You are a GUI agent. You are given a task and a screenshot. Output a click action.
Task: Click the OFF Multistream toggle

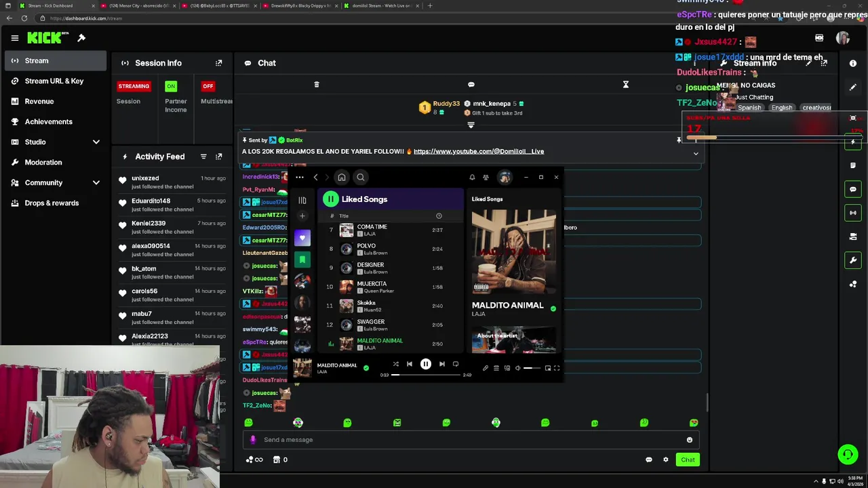[x=208, y=86]
